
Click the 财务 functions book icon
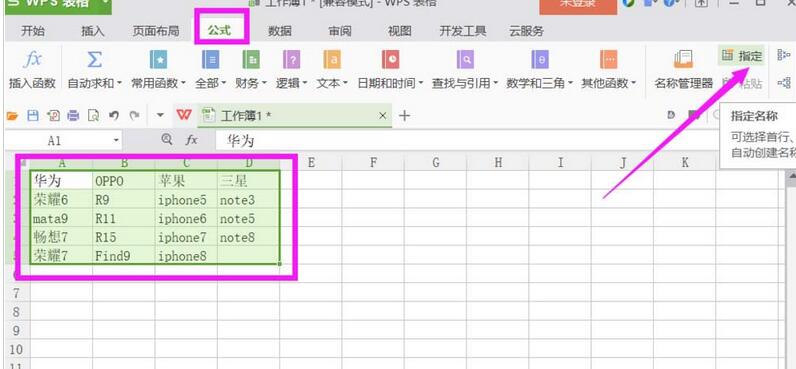[251, 60]
